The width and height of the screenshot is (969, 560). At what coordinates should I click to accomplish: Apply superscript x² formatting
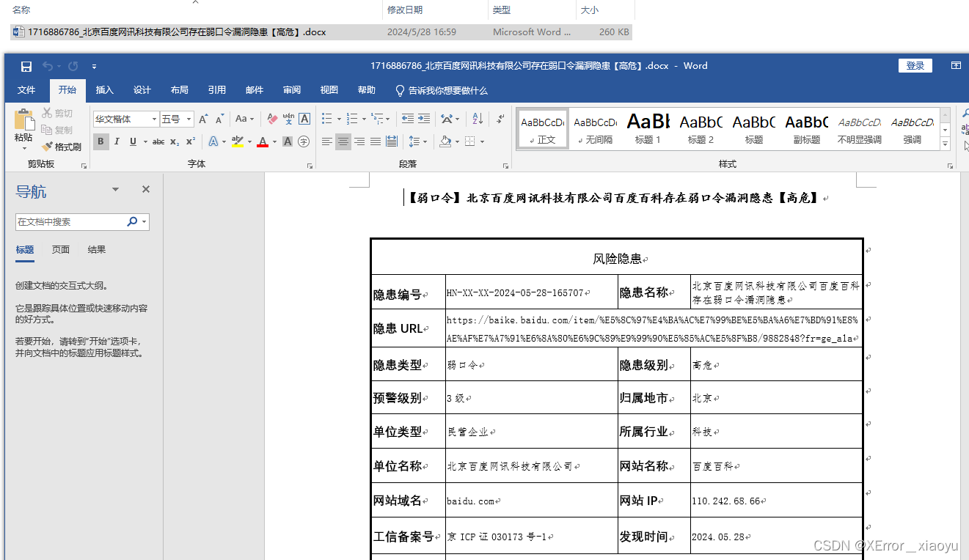tap(190, 141)
